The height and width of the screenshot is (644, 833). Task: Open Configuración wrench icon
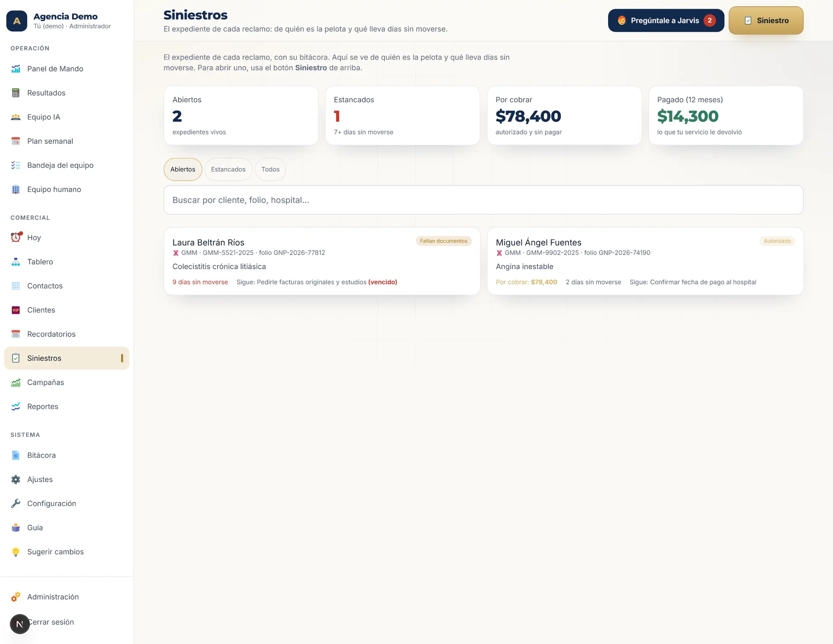coord(16,503)
